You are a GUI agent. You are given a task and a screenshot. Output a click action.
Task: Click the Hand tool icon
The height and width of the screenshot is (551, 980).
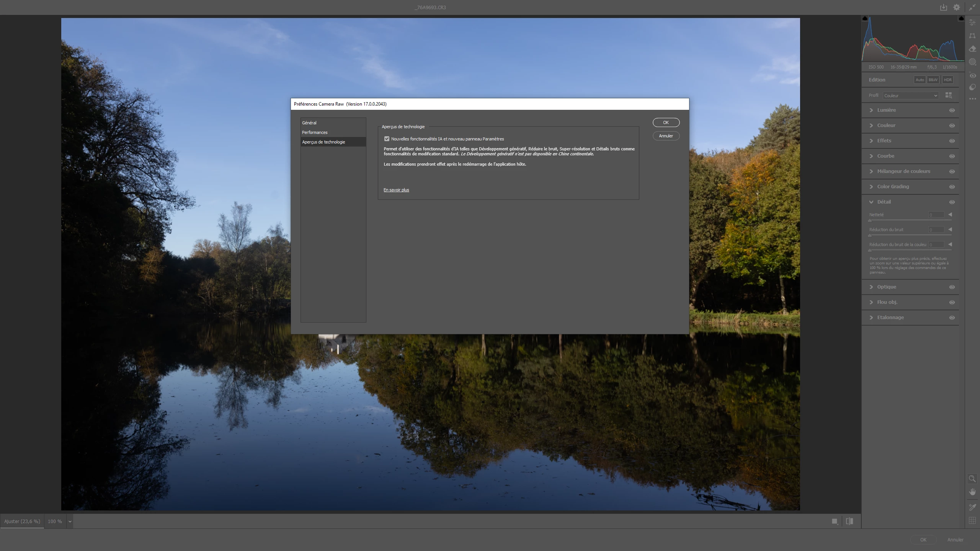click(x=972, y=492)
